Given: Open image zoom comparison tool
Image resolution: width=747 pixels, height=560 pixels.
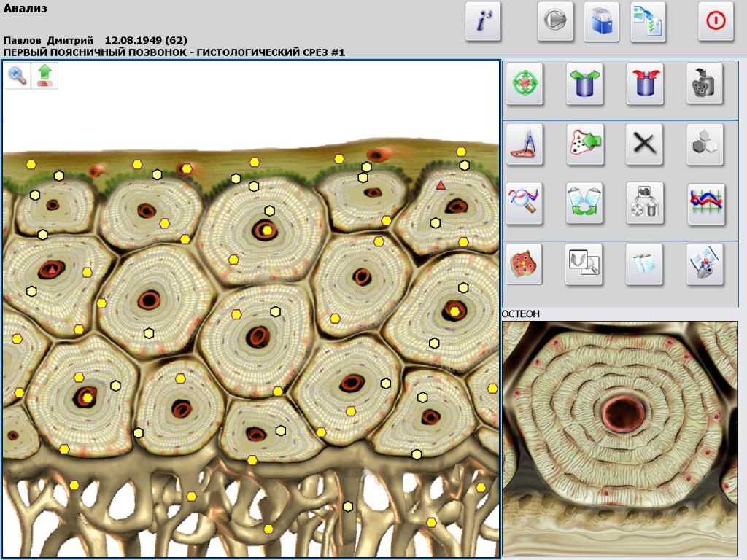Looking at the screenshot, I should point(585,265).
